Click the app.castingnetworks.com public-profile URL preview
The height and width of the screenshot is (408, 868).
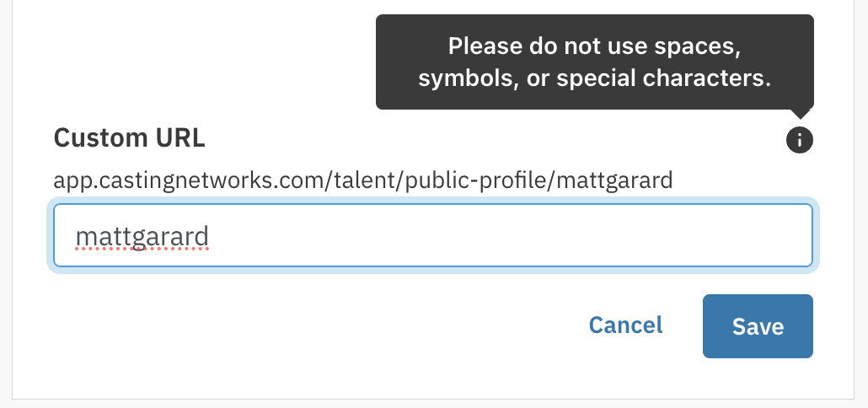[x=363, y=180]
